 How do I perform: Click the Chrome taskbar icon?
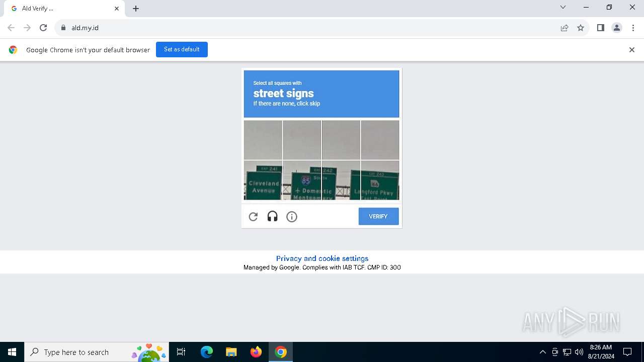tap(281, 352)
